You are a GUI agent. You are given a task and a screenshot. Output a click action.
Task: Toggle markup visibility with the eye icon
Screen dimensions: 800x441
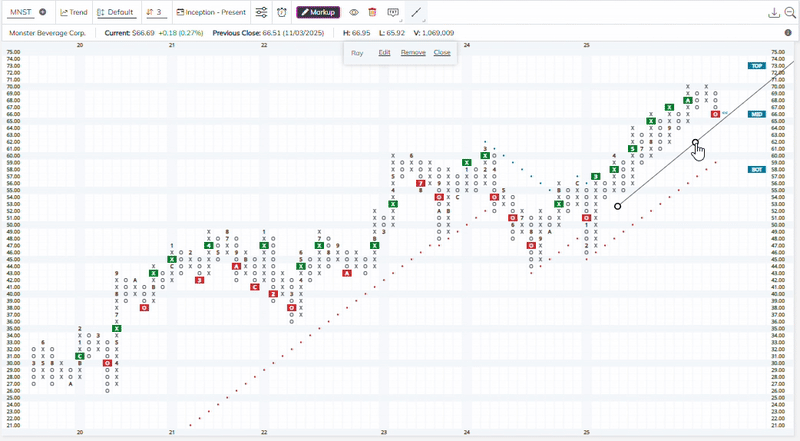point(354,12)
